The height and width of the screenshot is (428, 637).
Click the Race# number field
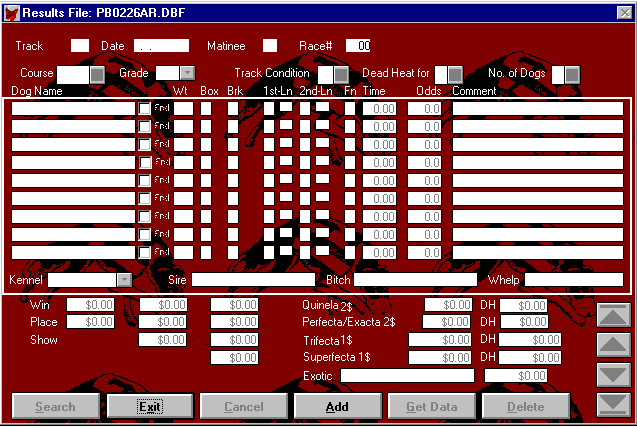click(359, 45)
